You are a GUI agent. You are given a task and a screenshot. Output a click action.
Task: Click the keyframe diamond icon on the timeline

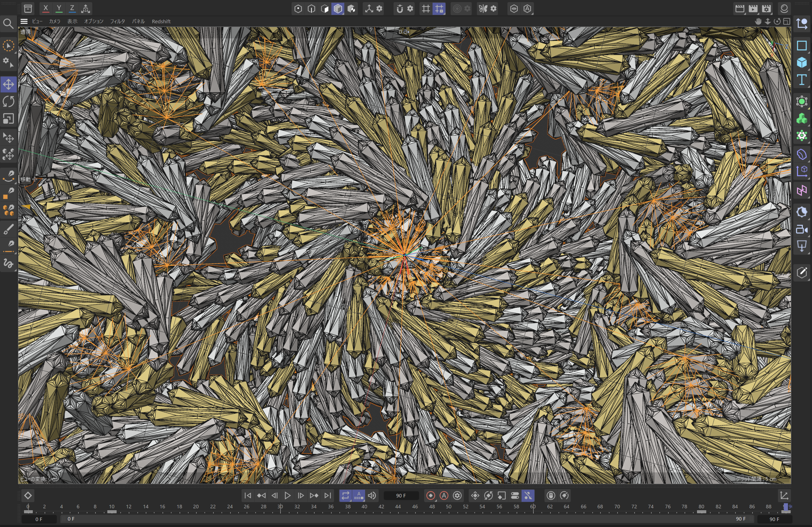tap(28, 496)
